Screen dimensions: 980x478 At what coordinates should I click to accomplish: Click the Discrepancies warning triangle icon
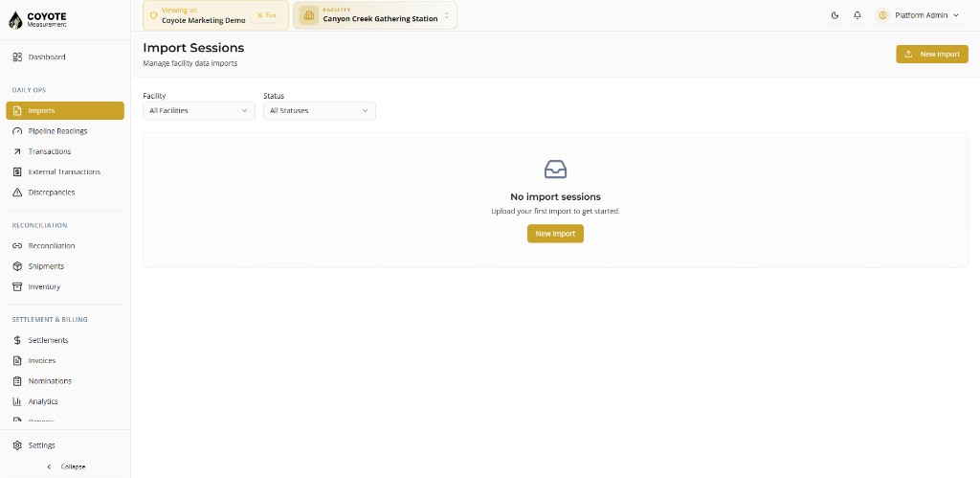click(x=17, y=193)
